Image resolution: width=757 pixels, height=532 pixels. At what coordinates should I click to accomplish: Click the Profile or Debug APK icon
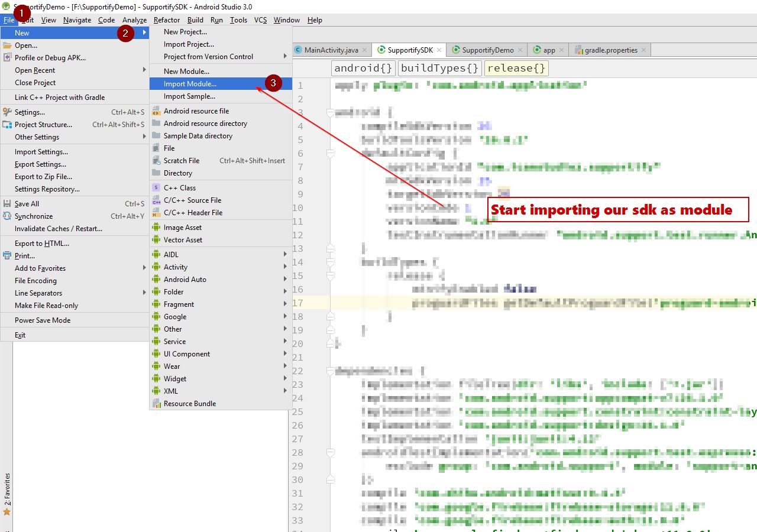click(7, 58)
